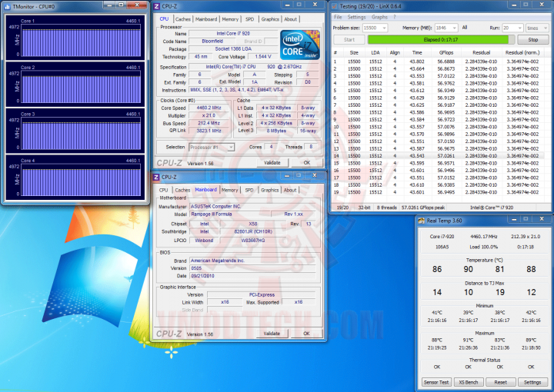Switch to the Caches tab in upper CPU-Z
The image size is (554, 392).
coord(182,19)
